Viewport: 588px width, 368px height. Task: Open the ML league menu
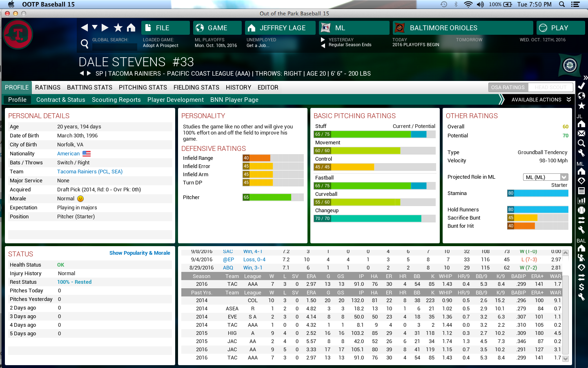(x=355, y=28)
